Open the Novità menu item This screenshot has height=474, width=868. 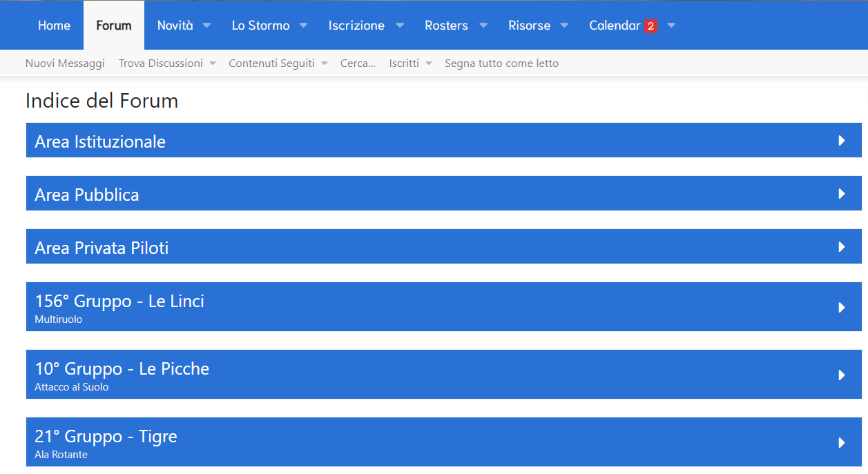pos(175,26)
